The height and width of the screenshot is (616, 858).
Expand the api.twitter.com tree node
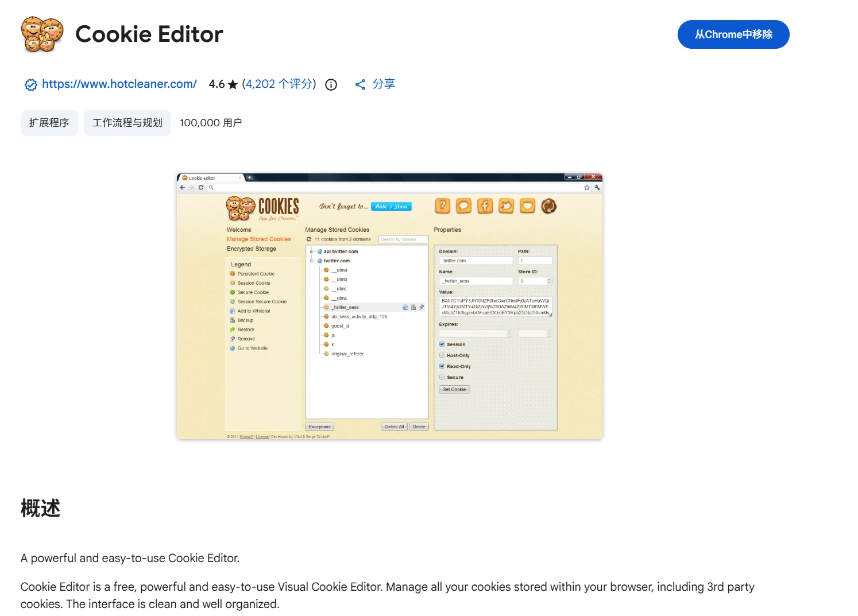point(312,251)
